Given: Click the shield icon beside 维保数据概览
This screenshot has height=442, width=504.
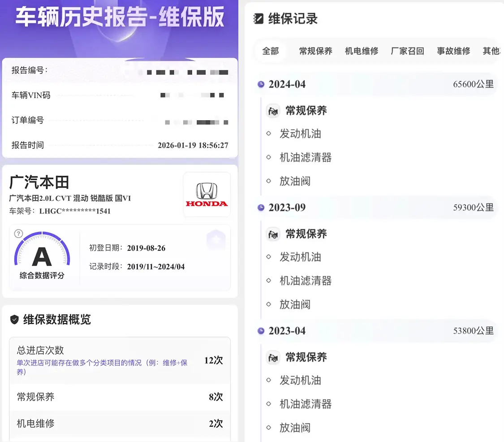Looking at the screenshot, I should pyautogui.click(x=14, y=320).
